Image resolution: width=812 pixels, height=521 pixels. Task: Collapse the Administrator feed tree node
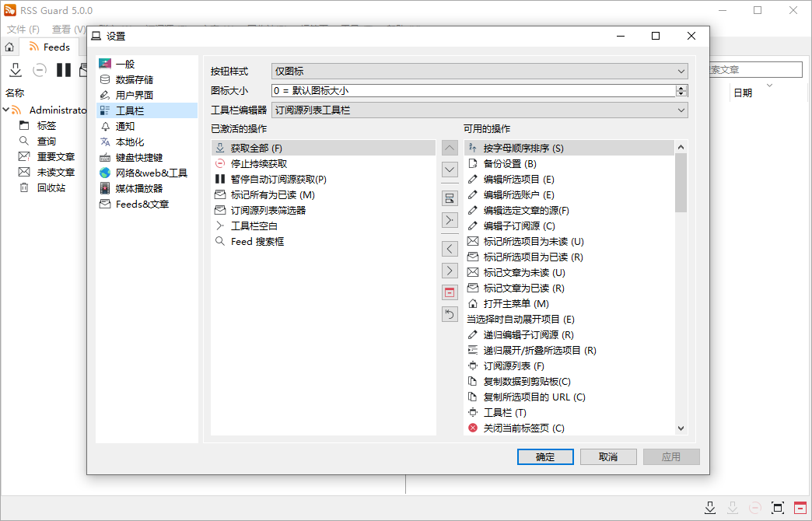tap(6, 110)
